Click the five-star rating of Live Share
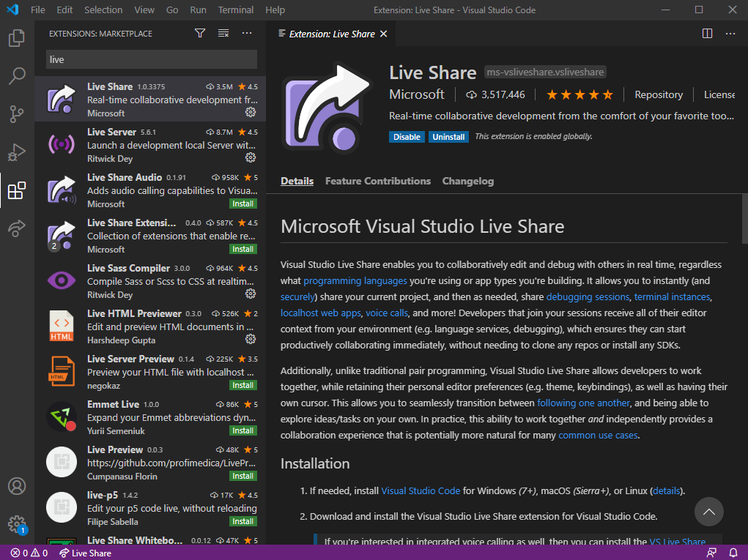Screen dimensions: 748x560 tap(579, 94)
